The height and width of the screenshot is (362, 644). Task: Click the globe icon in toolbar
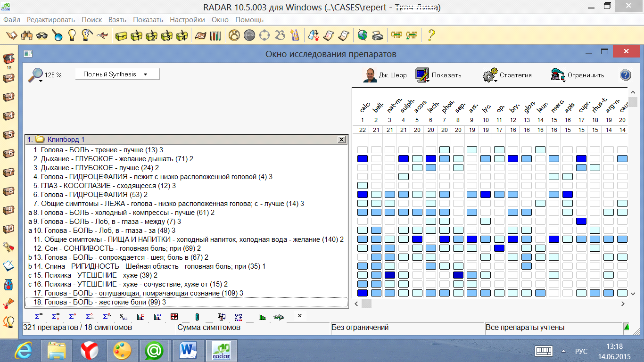click(362, 35)
